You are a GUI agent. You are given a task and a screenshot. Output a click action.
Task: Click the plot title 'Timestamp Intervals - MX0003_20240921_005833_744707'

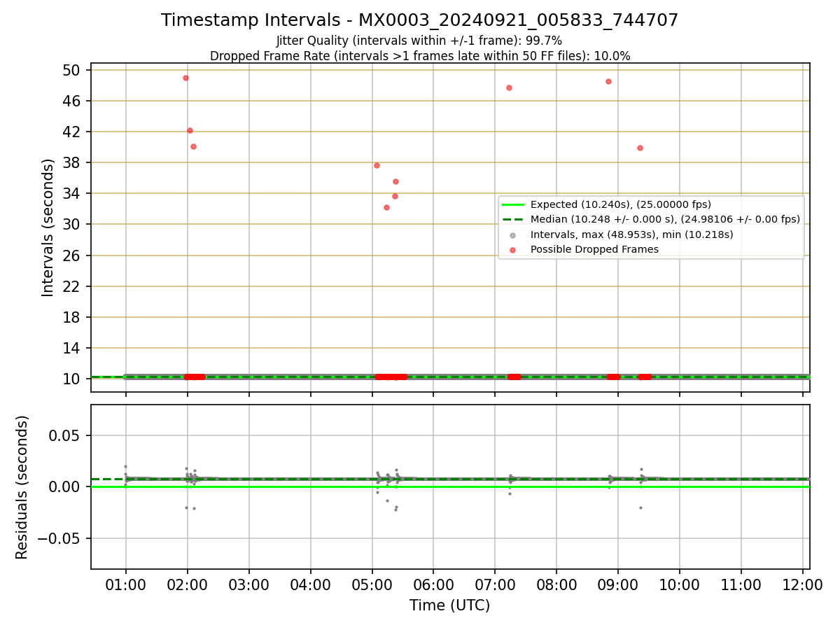point(419,20)
